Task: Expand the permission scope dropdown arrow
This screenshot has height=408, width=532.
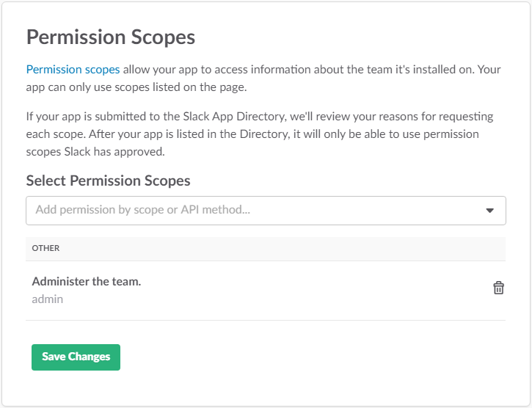Action: (x=490, y=211)
